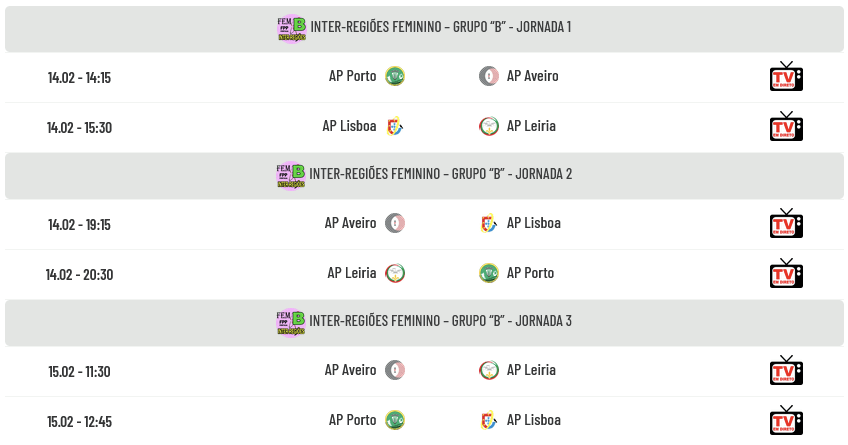Select the 14.02 - 19:15 match time

(79, 224)
